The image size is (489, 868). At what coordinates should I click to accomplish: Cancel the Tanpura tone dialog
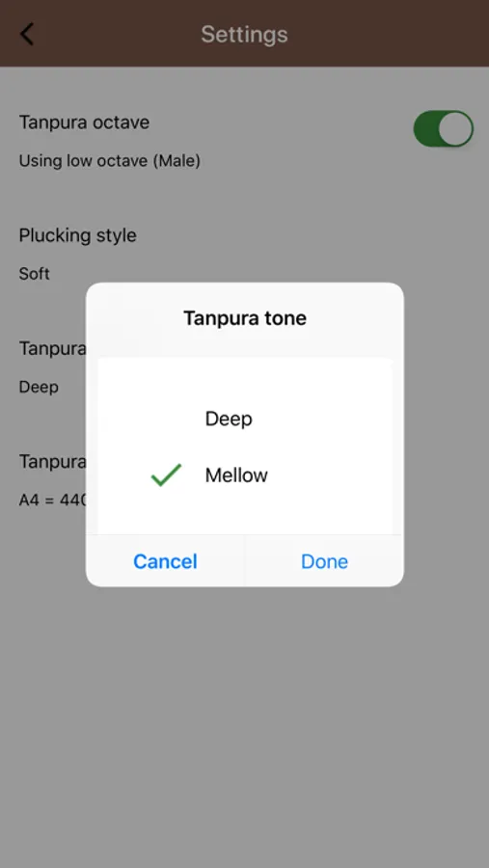[165, 561]
